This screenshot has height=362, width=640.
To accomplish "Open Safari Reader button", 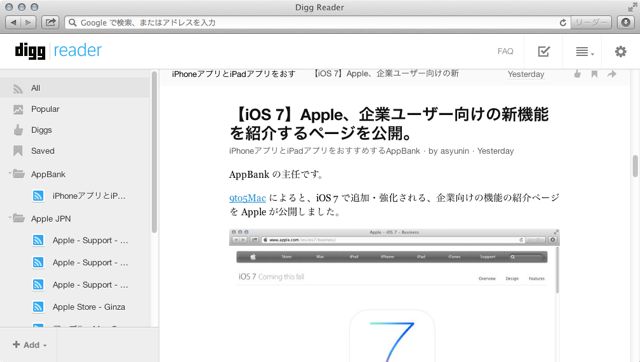I will 591,22.
